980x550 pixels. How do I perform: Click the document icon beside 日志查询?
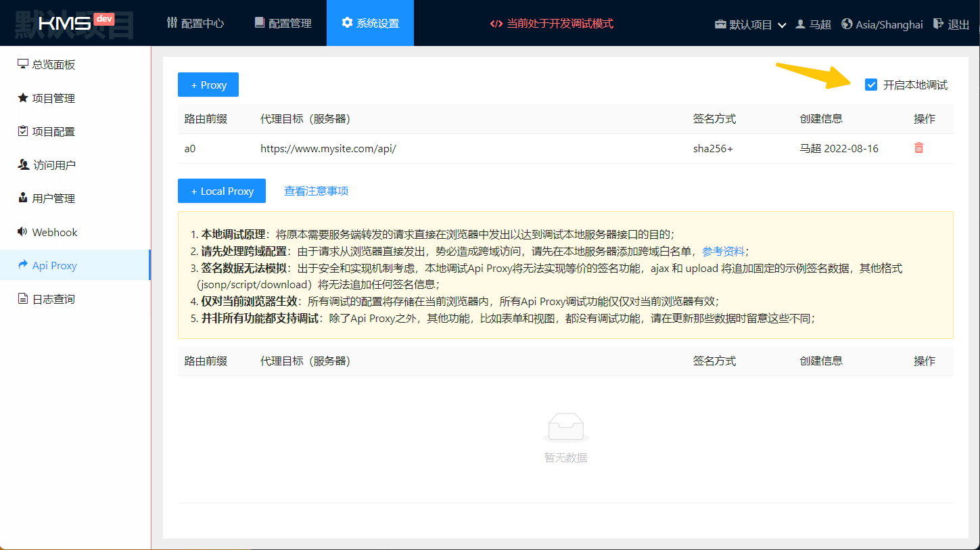22,299
